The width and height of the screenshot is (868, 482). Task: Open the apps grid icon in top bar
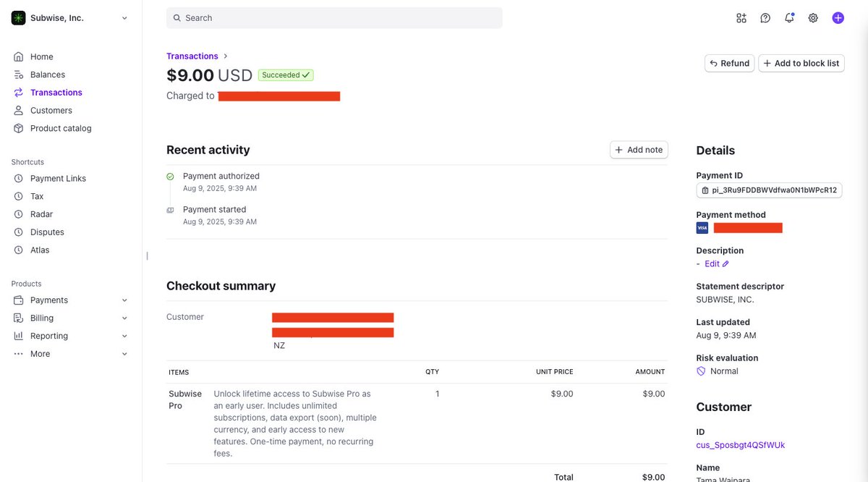pos(741,18)
